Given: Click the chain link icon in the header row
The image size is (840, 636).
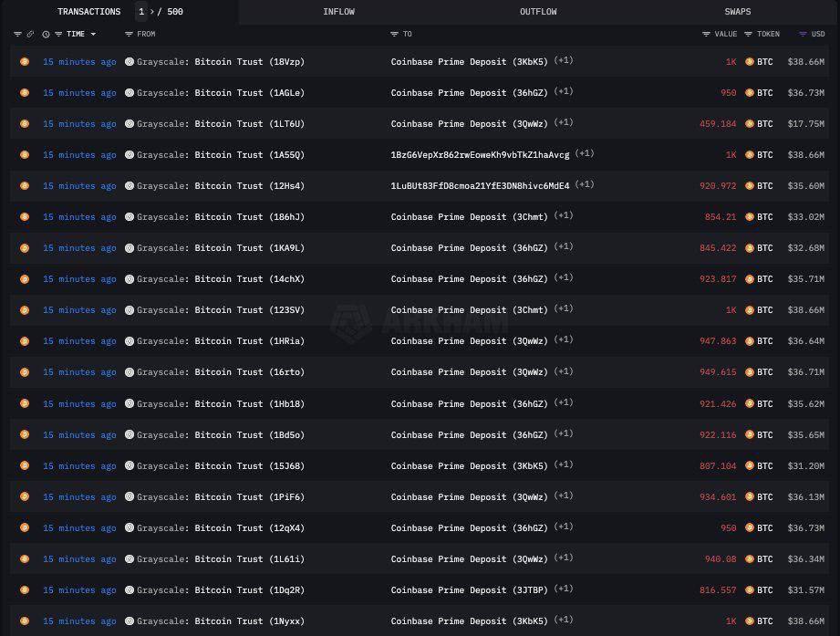Looking at the screenshot, I should (30, 34).
